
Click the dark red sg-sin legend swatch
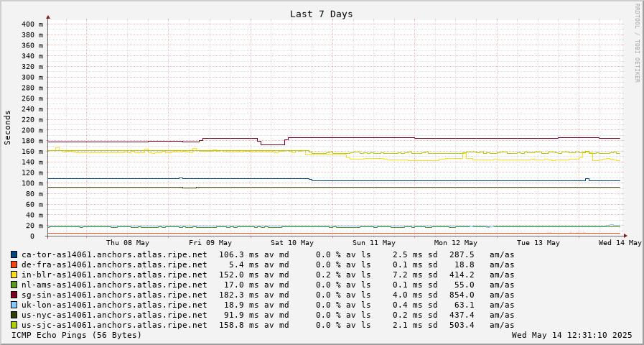[x=14, y=295]
